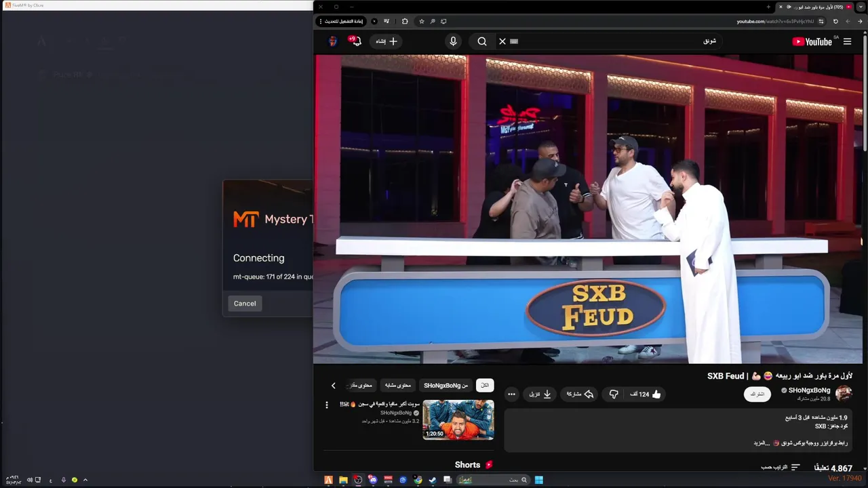Dislike the video with thumbs down
868x488 pixels.
pyautogui.click(x=613, y=394)
